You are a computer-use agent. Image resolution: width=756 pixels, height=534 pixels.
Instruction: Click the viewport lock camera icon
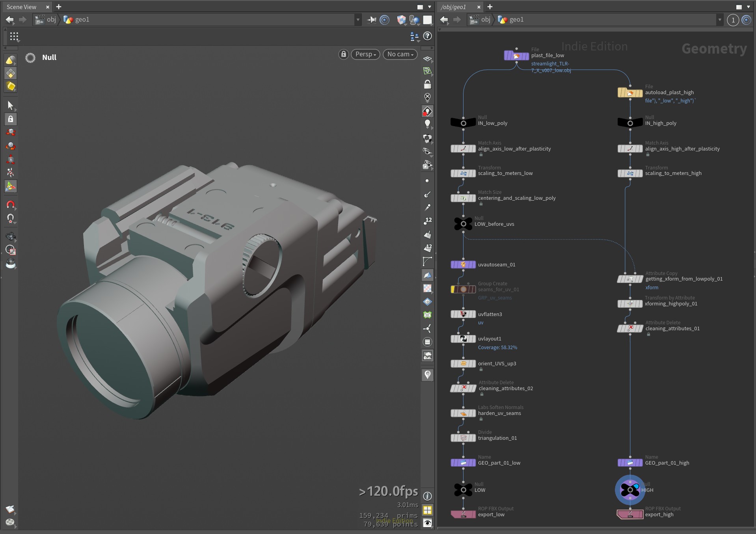click(343, 54)
